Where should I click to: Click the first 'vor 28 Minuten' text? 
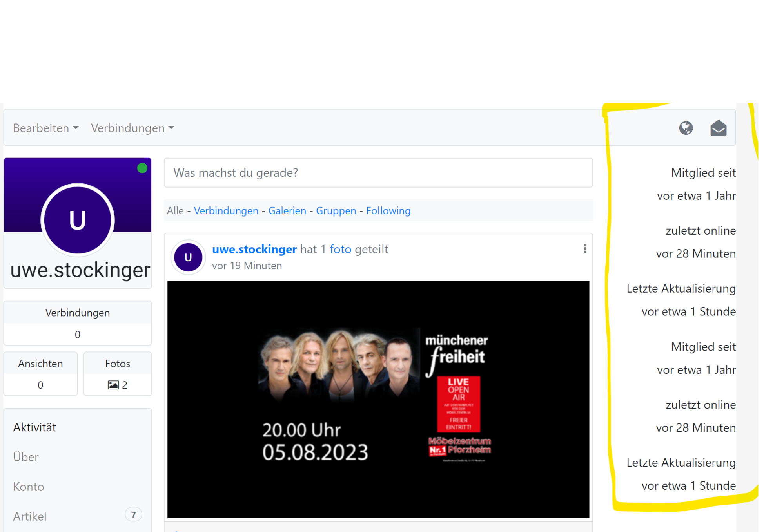click(696, 254)
